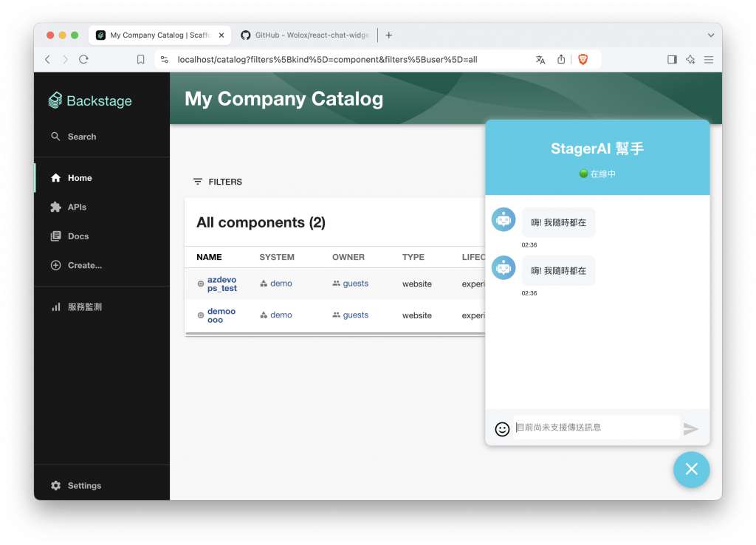
Task: Click the translate page icon
Action: click(540, 59)
